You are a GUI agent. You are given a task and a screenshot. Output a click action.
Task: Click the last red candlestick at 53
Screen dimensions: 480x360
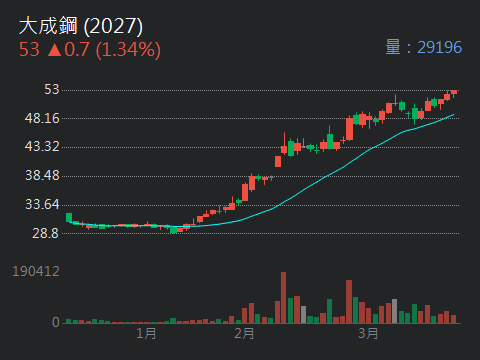click(x=454, y=93)
